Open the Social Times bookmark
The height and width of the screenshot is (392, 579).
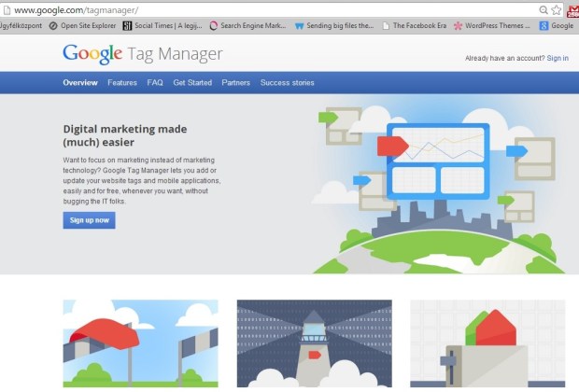(162, 26)
